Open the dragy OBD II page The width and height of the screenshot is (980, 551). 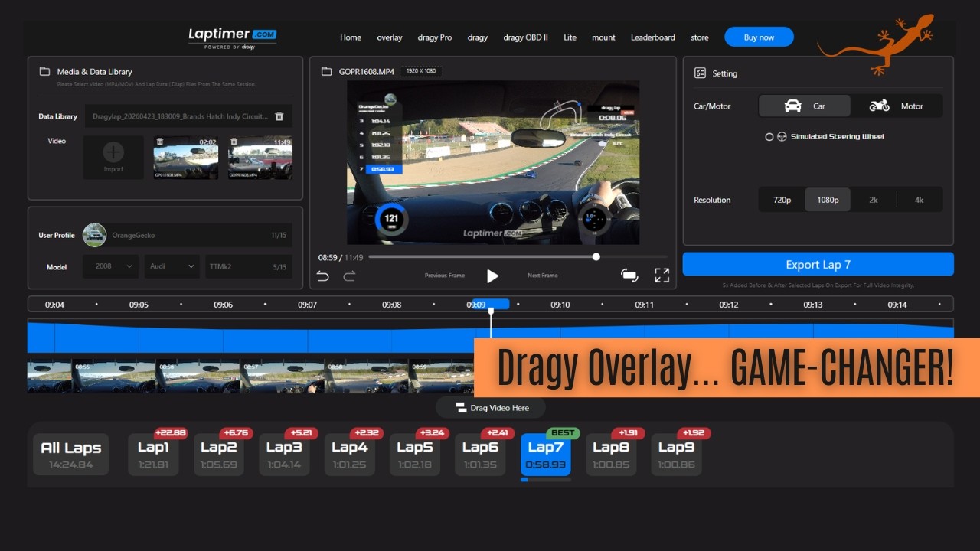point(525,37)
